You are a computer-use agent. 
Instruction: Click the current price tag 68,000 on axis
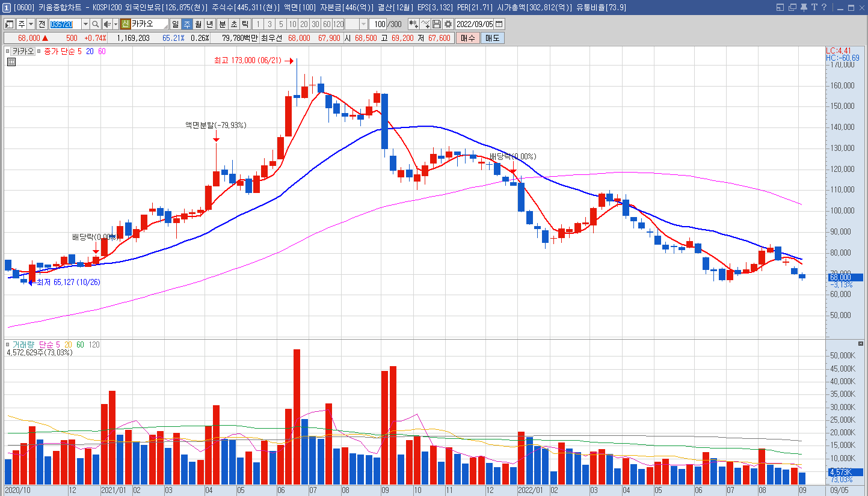(846, 277)
